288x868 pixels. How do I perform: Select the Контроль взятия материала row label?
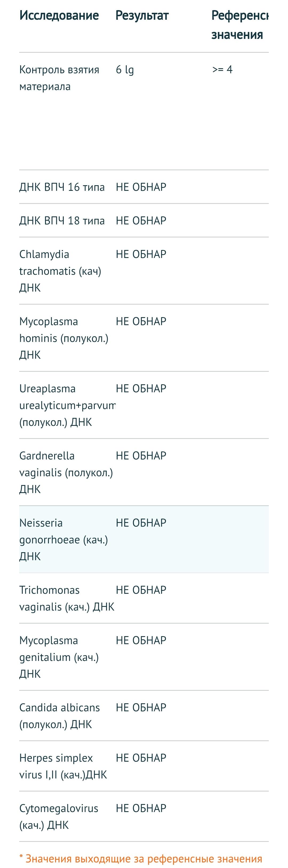59,78
